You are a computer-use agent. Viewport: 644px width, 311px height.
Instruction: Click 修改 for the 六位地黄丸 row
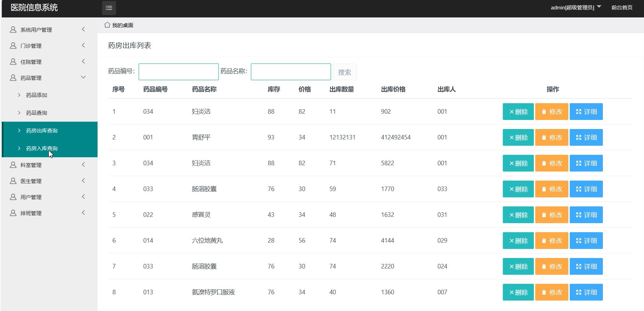pyautogui.click(x=552, y=241)
